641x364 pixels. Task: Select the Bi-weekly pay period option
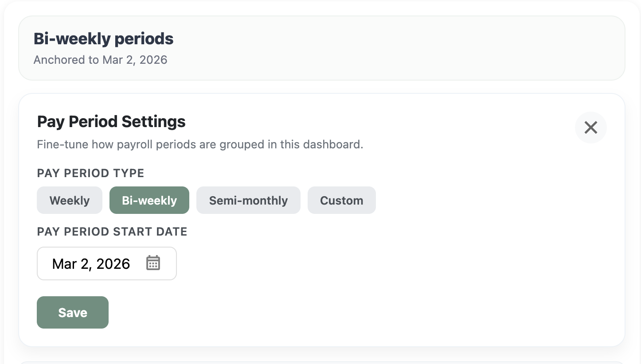[x=149, y=201]
